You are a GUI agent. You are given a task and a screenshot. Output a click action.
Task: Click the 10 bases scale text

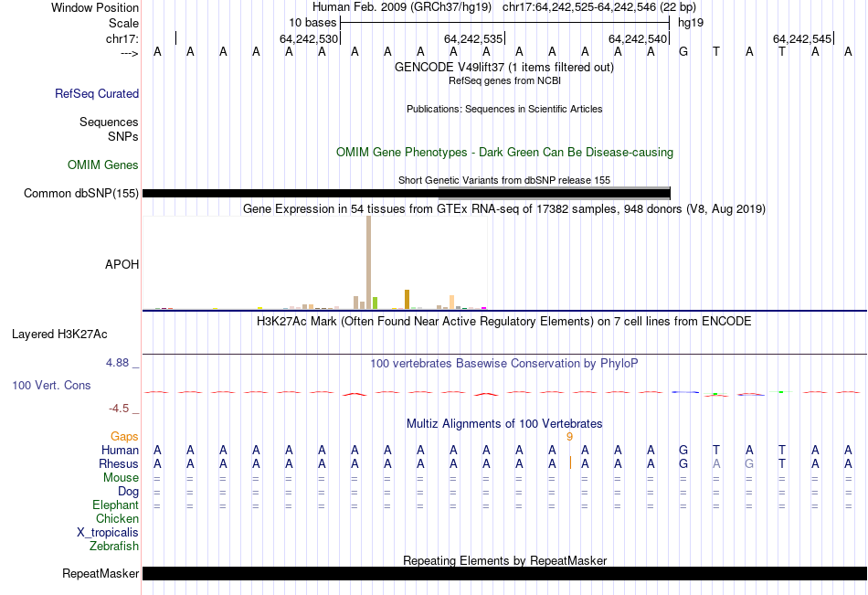point(312,23)
